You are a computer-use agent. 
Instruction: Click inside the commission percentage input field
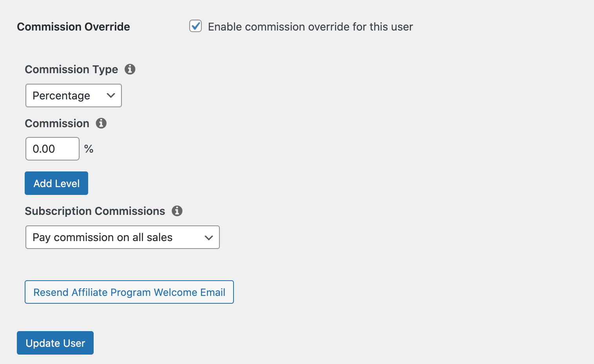pyautogui.click(x=52, y=149)
